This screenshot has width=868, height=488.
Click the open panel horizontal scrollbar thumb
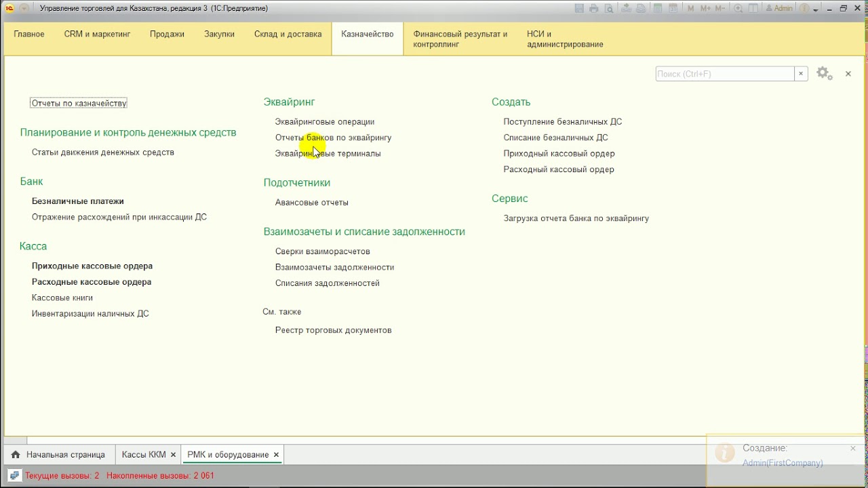click(x=15, y=440)
